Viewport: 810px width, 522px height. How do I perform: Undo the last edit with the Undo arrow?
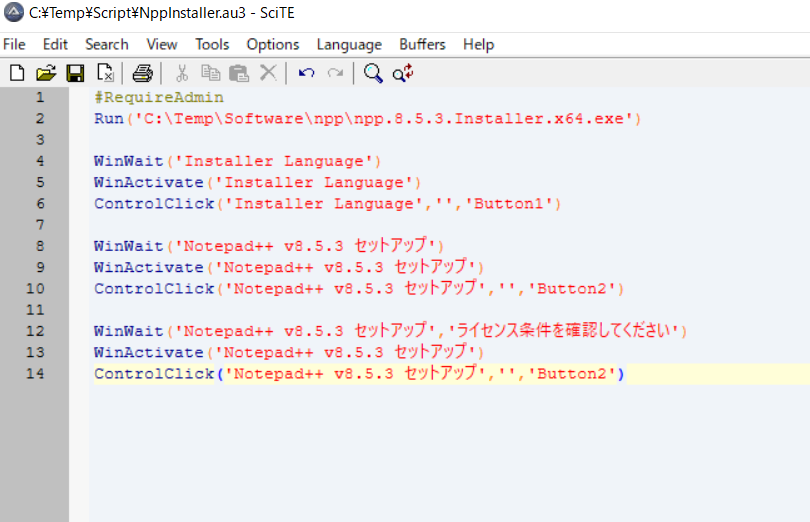click(307, 73)
